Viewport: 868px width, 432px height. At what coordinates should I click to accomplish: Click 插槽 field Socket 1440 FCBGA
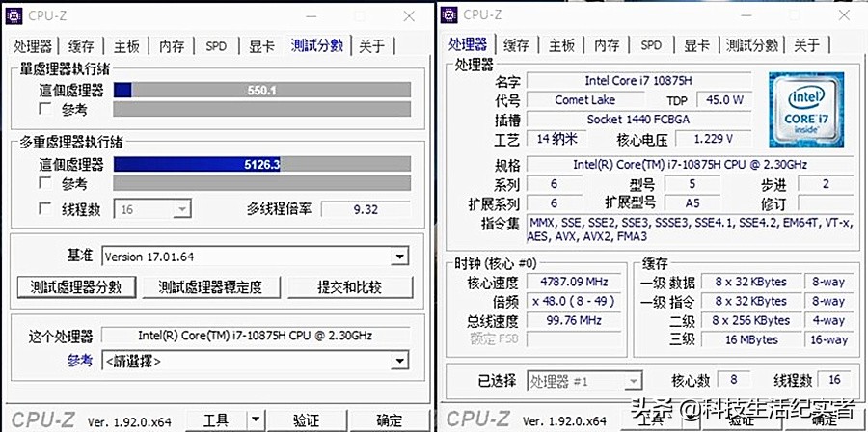click(638, 119)
